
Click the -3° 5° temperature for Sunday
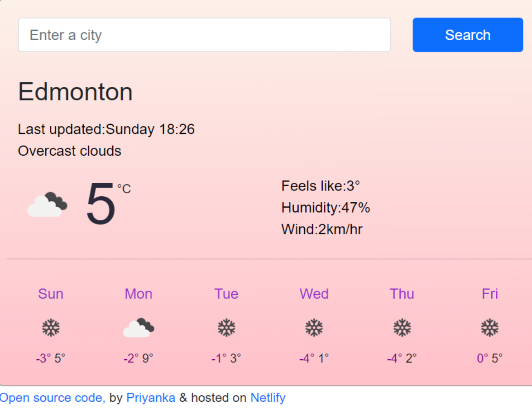[51, 358]
